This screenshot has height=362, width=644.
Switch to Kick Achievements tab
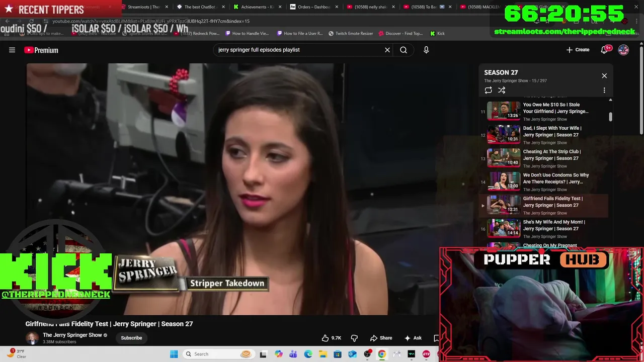click(254, 7)
